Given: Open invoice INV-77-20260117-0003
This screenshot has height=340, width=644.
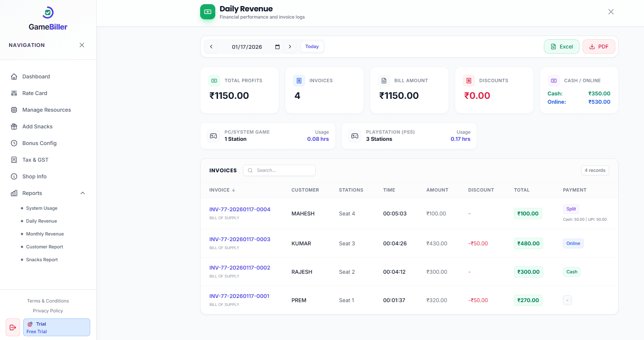Looking at the screenshot, I should pos(240,239).
